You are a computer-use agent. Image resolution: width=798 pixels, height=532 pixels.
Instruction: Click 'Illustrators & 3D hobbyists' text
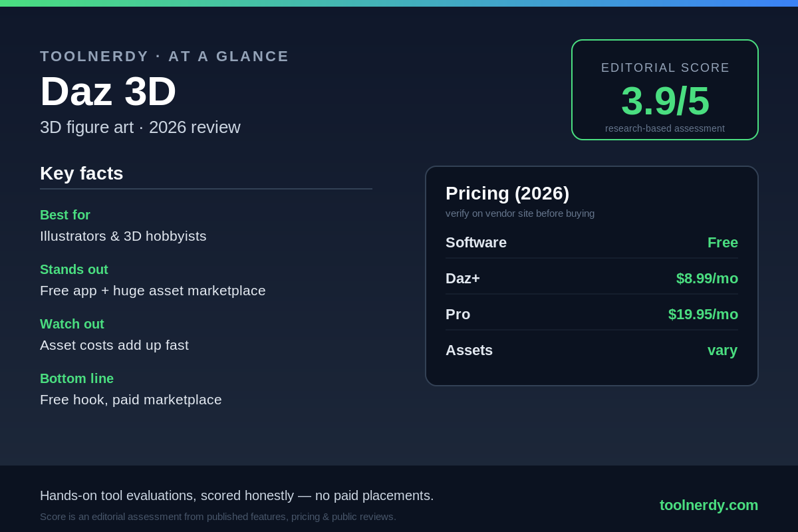tap(123, 236)
